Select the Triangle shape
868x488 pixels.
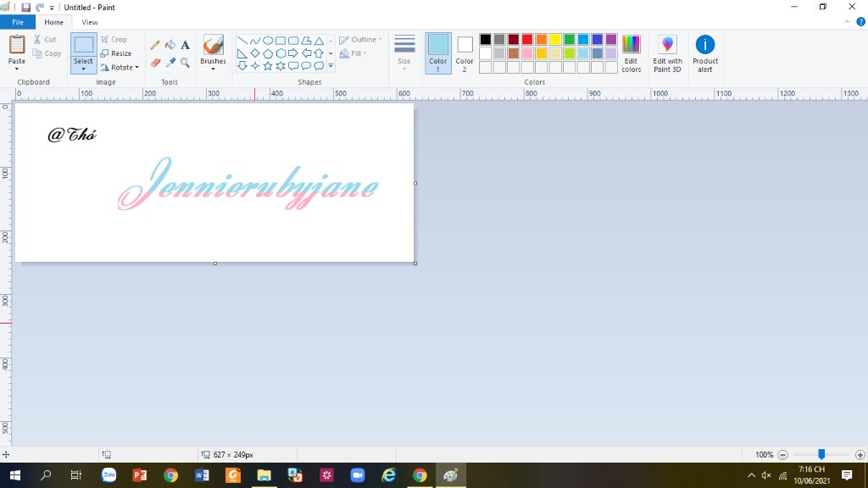click(x=319, y=41)
